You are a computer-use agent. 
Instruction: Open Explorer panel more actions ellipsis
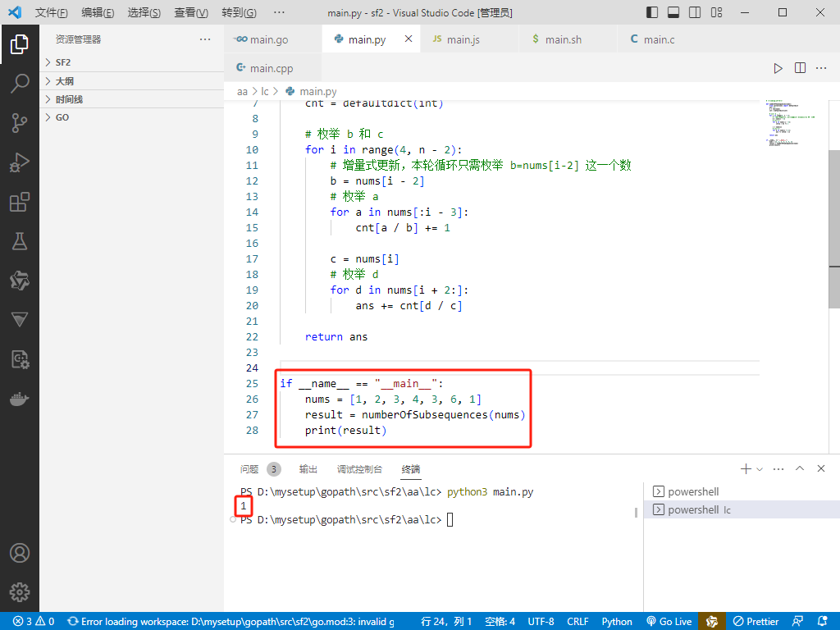(205, 39)
